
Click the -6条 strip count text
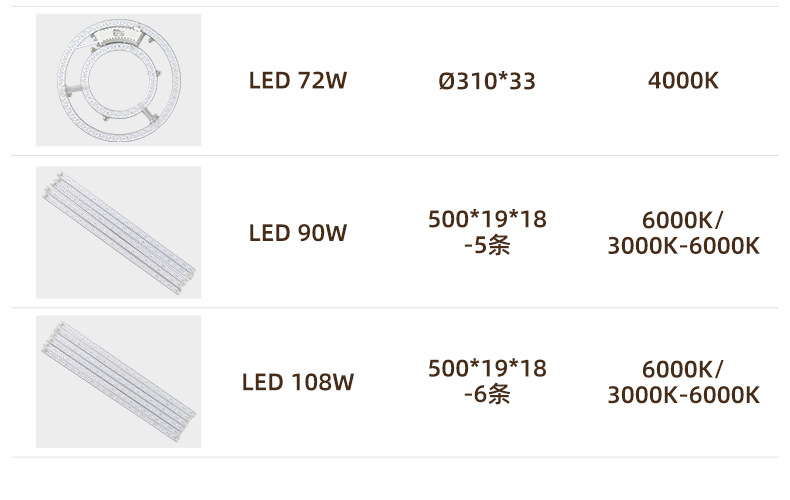point(487,394)
